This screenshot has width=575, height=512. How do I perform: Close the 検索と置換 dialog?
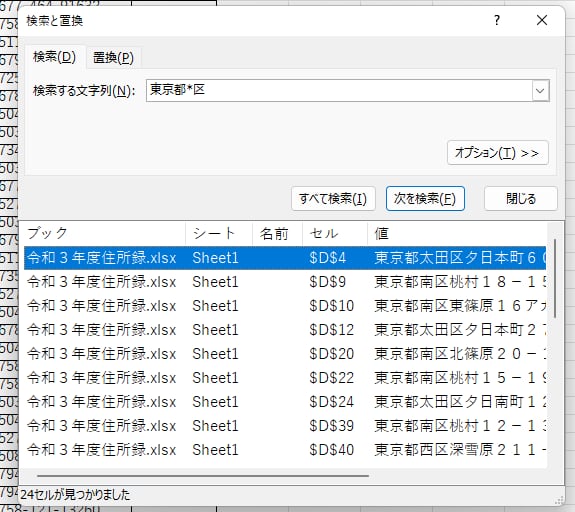[542, 20]
